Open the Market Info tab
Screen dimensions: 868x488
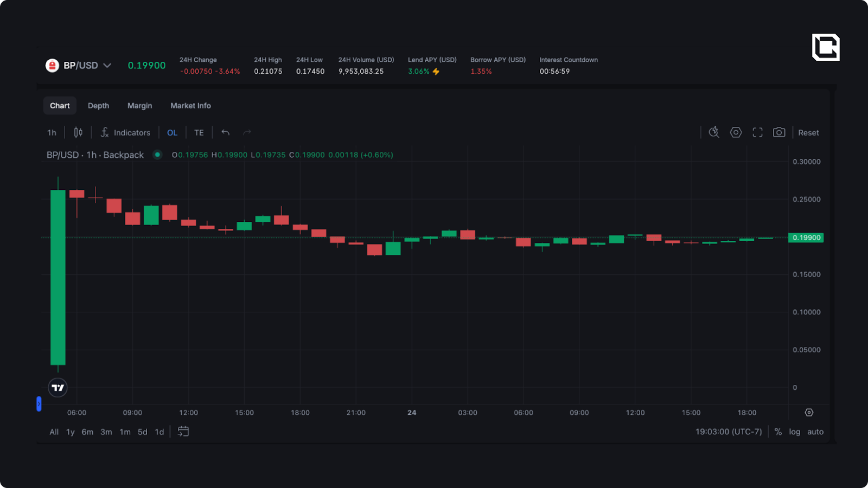(x=190, y=106)
